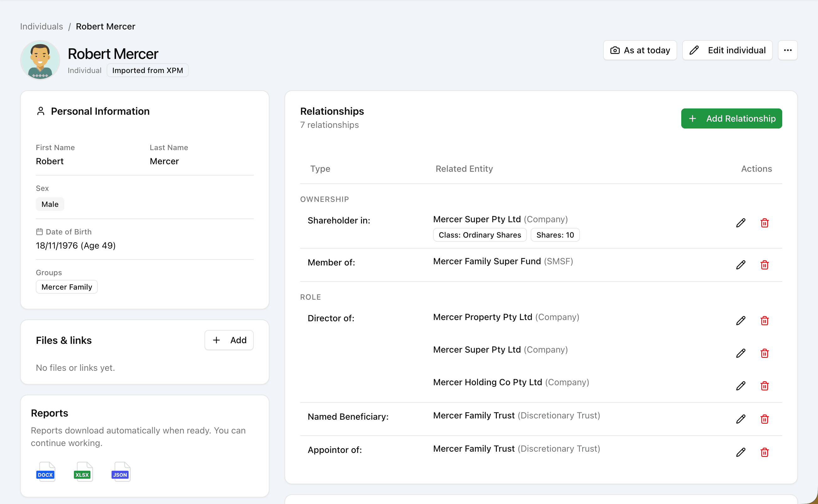The width and height of the screenshot is (818, 504).
Task: Edit Director of Mercer Holding Co relationship
Action: (741, 386)
